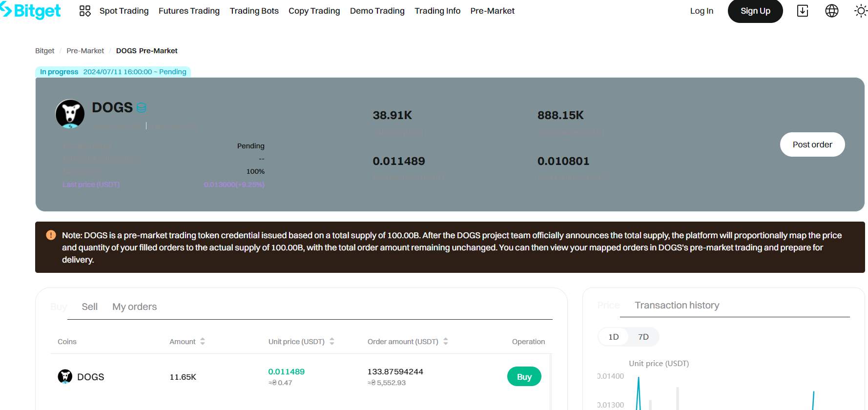868x410 pixels.
Task: Click green Buy button for DOGS order
Action: (x=524, y=376)
